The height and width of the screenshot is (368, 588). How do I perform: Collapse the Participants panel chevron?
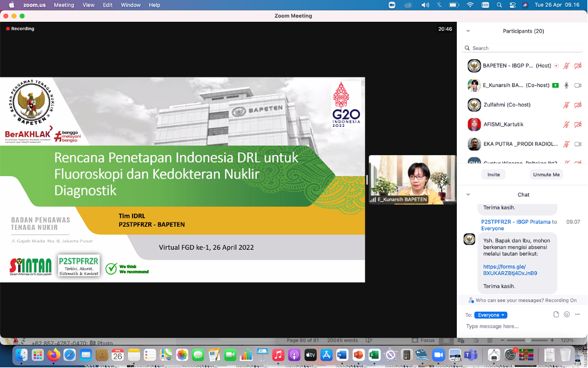pos(468,31)
